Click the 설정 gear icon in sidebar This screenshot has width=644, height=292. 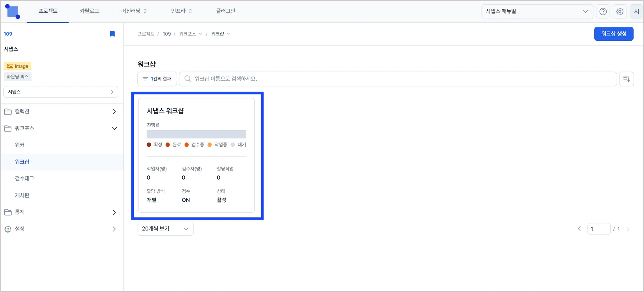(x=8, y=229)
